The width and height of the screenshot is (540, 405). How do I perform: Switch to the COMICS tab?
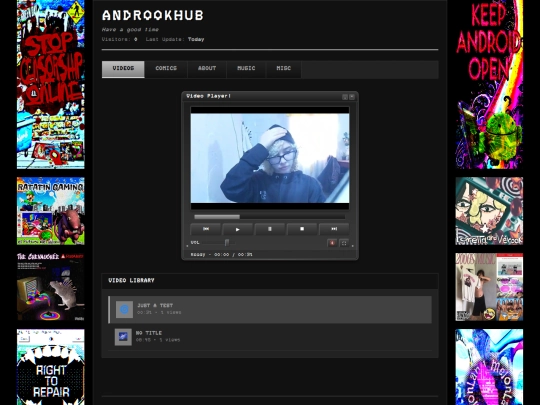166,69
